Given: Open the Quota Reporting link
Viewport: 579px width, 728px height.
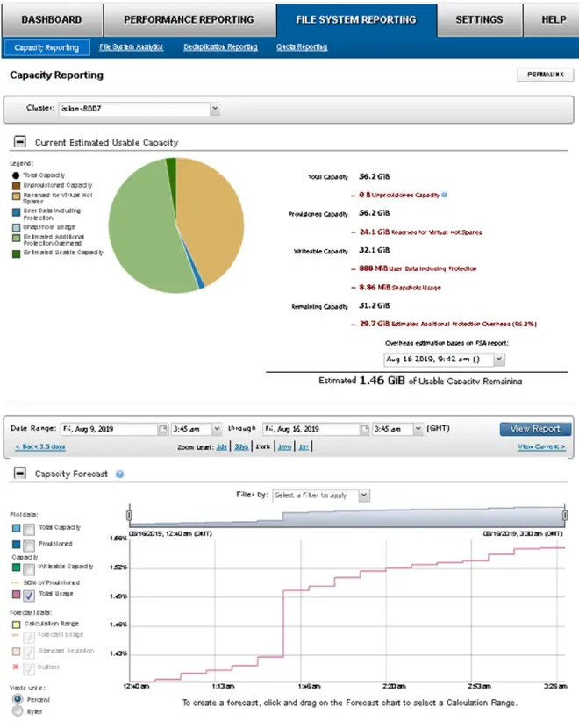Looking at the screenshot, I should (302, 46).
